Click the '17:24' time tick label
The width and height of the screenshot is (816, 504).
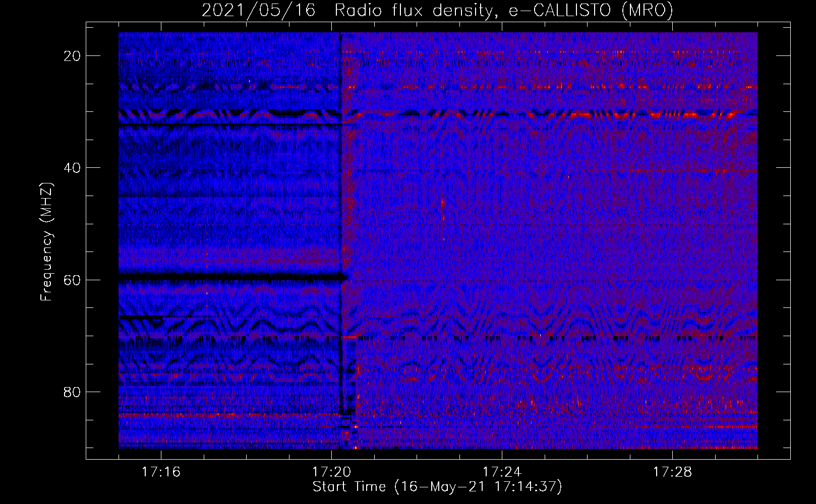coord(502,472)
